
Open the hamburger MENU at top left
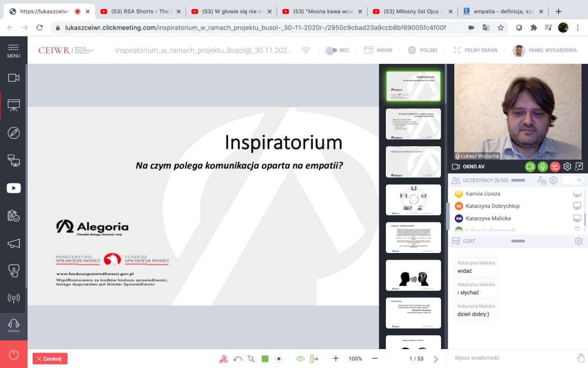14,50
